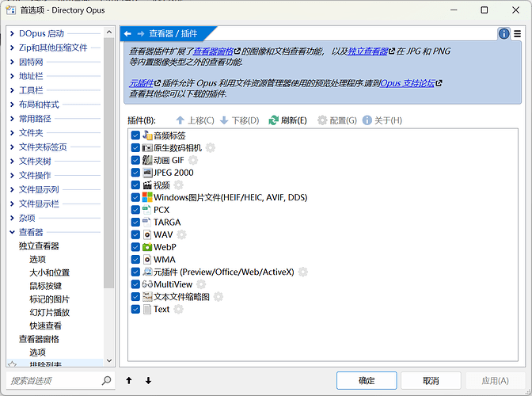Collapse the 查看器 tree section

12,232
